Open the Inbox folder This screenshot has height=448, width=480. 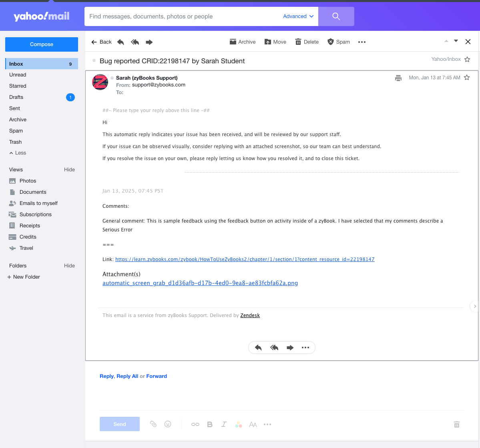click(42, 64)
